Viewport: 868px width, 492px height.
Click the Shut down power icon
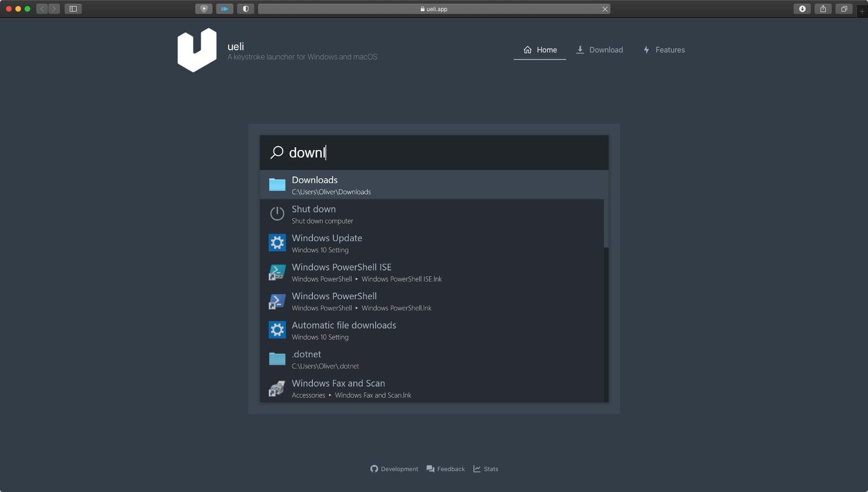pyautogui.click(x=277, y=214)
